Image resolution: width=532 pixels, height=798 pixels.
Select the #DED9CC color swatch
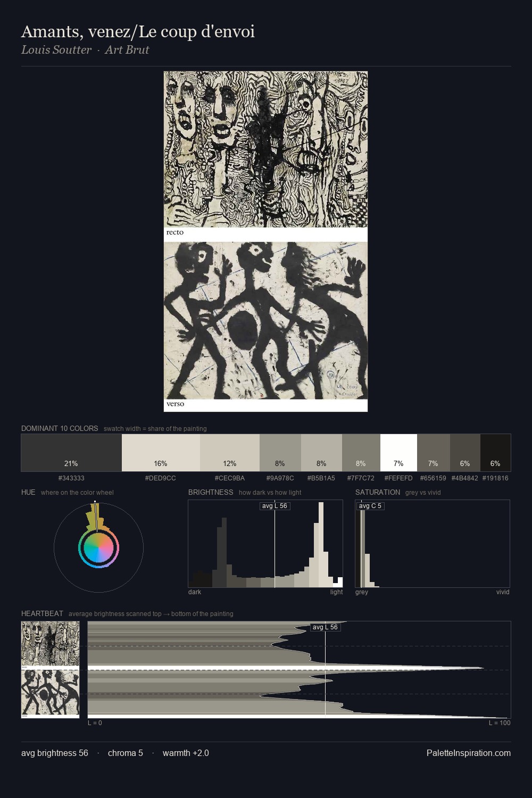coord(161,453)
